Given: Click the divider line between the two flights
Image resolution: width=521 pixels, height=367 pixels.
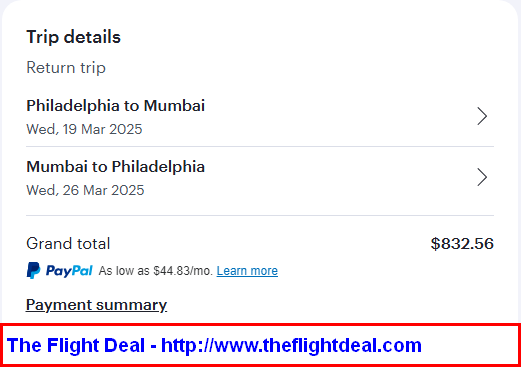Looking at the screenshot, I should (260, 146).
